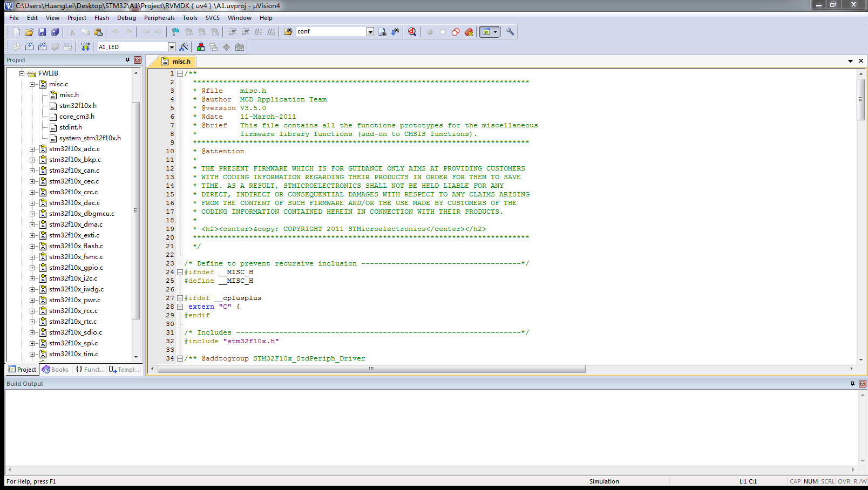
Task: Open the Peripherals menu
Action: click(x=159, y=18)
